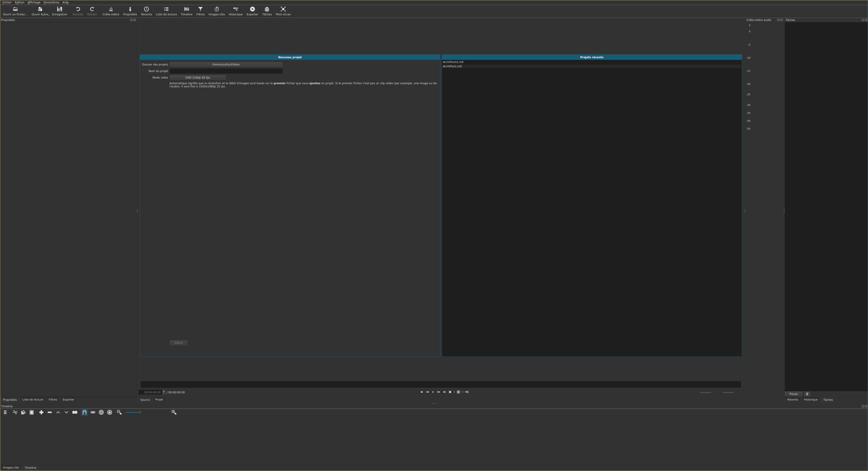The width and height of the screenshot is (868, 471).
Task: Click the timeline scissors cut icon
Action: (15, 413)
